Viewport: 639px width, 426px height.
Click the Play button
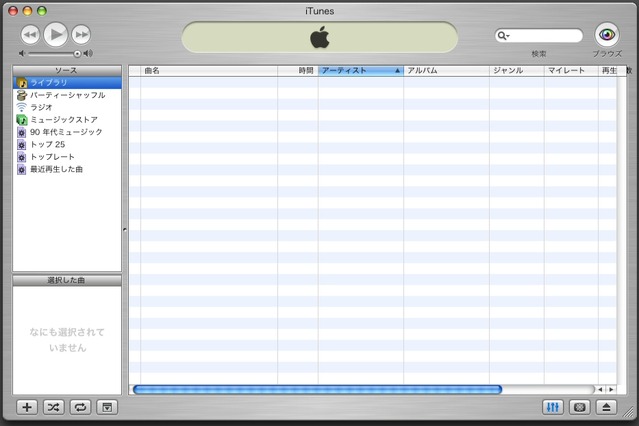point(55,34)
